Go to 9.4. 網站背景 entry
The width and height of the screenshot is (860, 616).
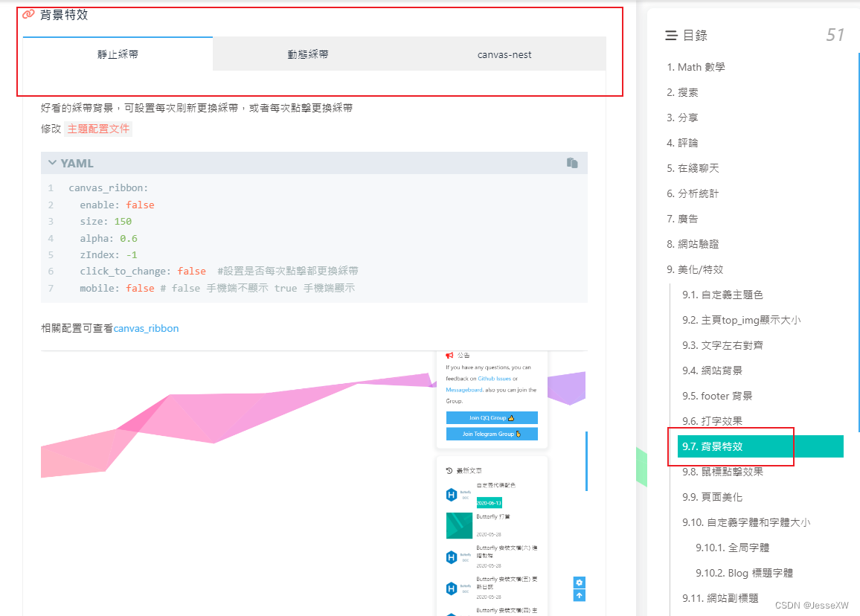point(712,370)
